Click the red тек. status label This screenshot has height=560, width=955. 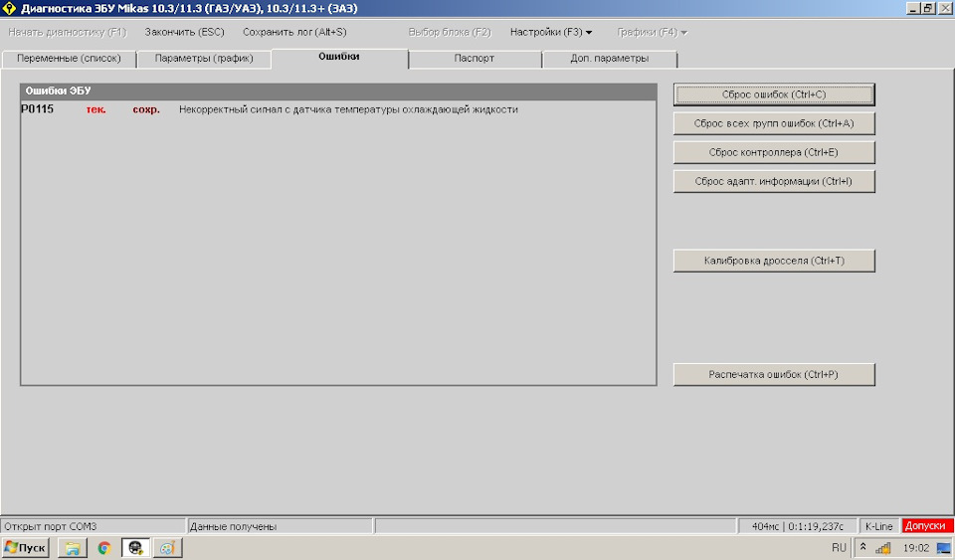[x=96, y=110]
